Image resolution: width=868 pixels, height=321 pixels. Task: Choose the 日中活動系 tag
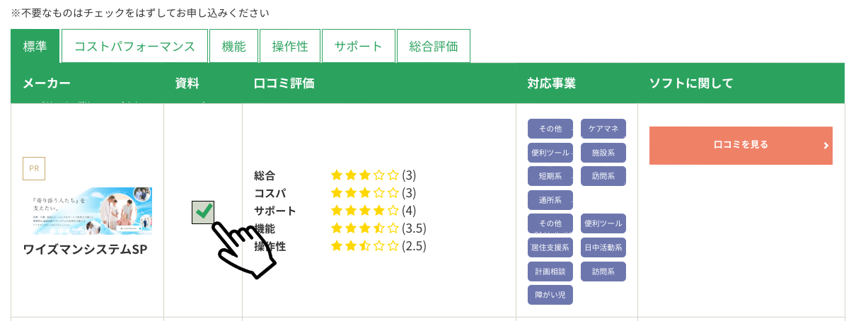(x=603, y=247)
